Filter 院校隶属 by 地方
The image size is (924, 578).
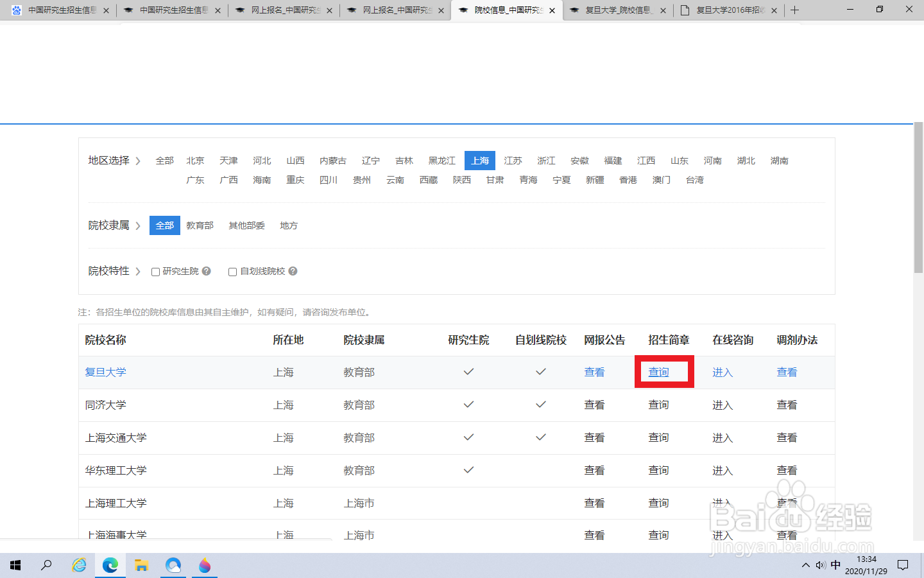pyautogui.click(x=289, y=225)
